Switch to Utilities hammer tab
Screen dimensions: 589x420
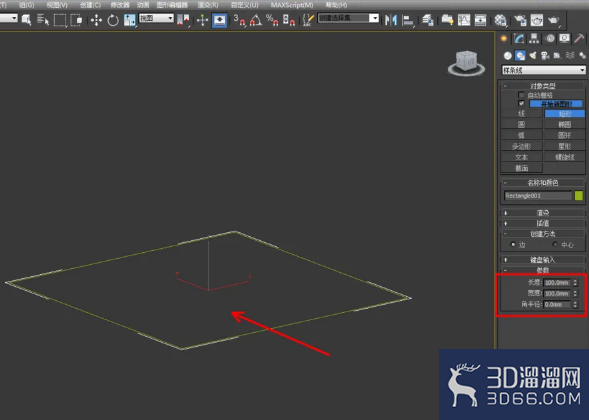[x=579, y=38]
